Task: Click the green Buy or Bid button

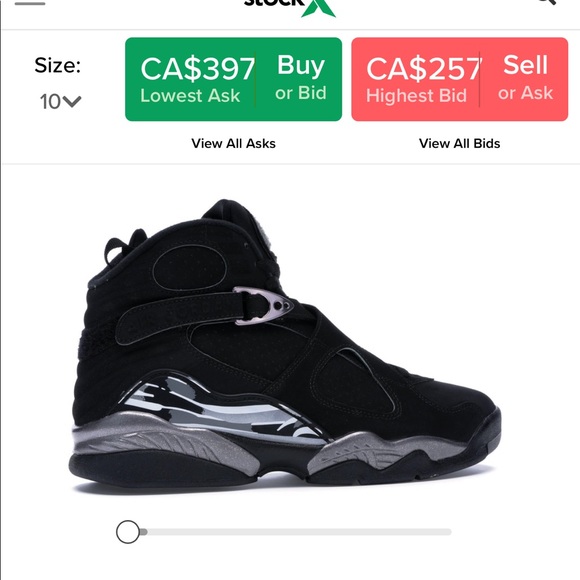Action: [233, 79]
